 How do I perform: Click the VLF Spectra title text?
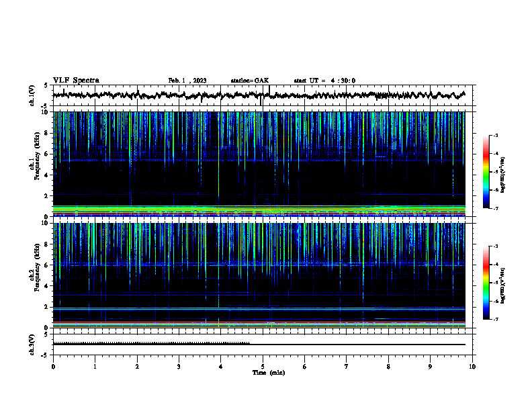coord(76,81)
